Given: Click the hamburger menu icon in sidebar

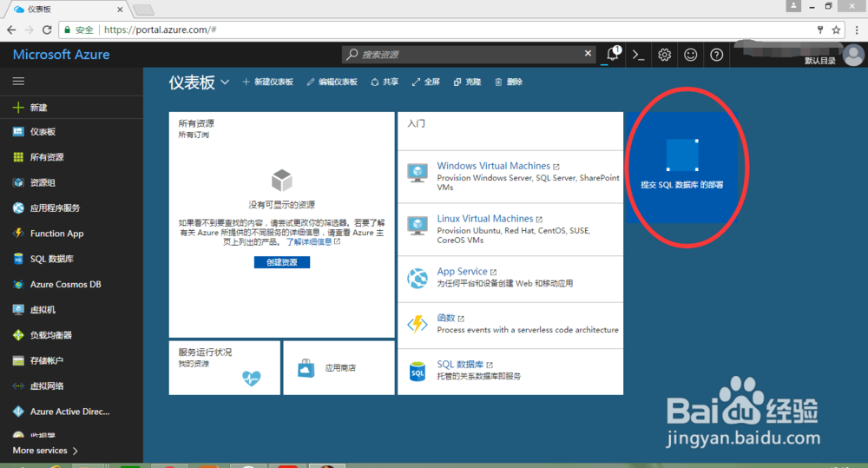Looking at the screenshot, I should tap(18, 82).
